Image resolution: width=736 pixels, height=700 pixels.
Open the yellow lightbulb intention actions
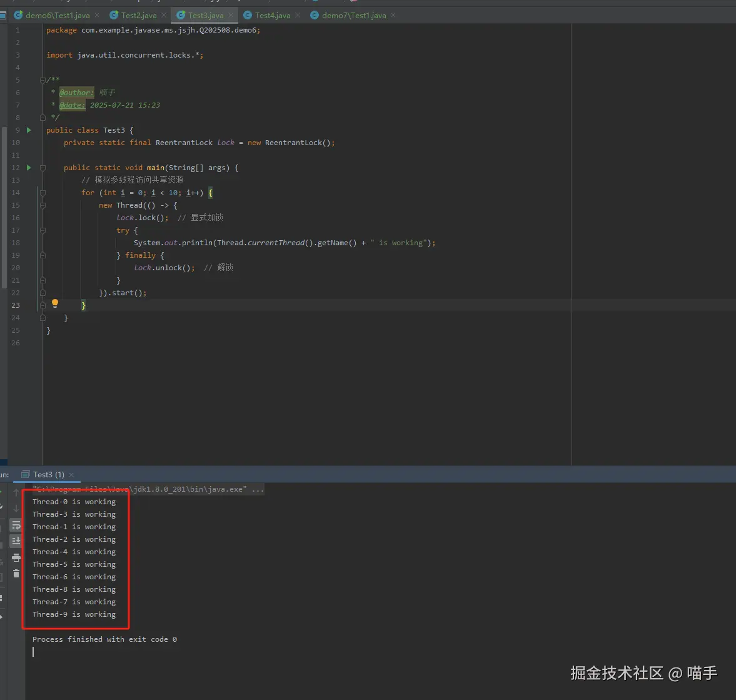click(55, 304)
